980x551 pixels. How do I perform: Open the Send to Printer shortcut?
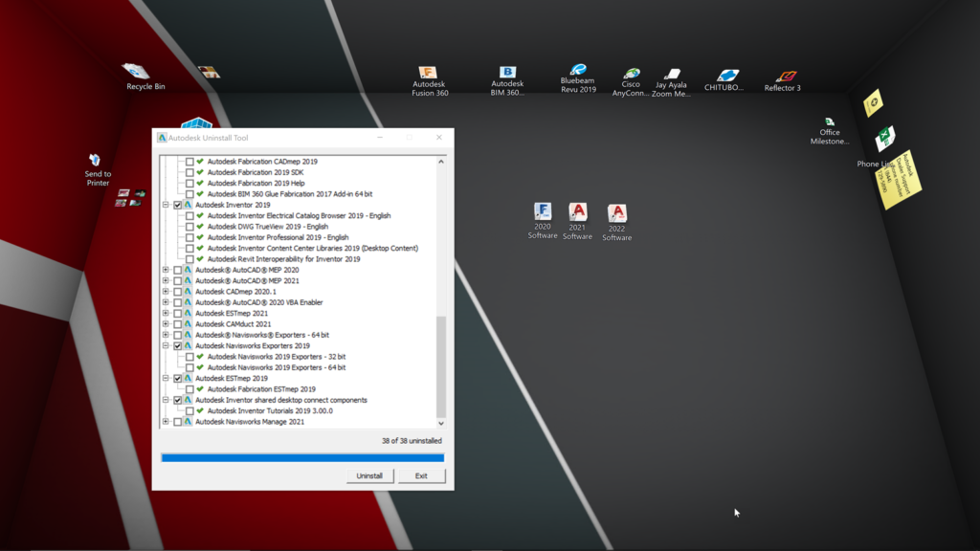(95, 163)
